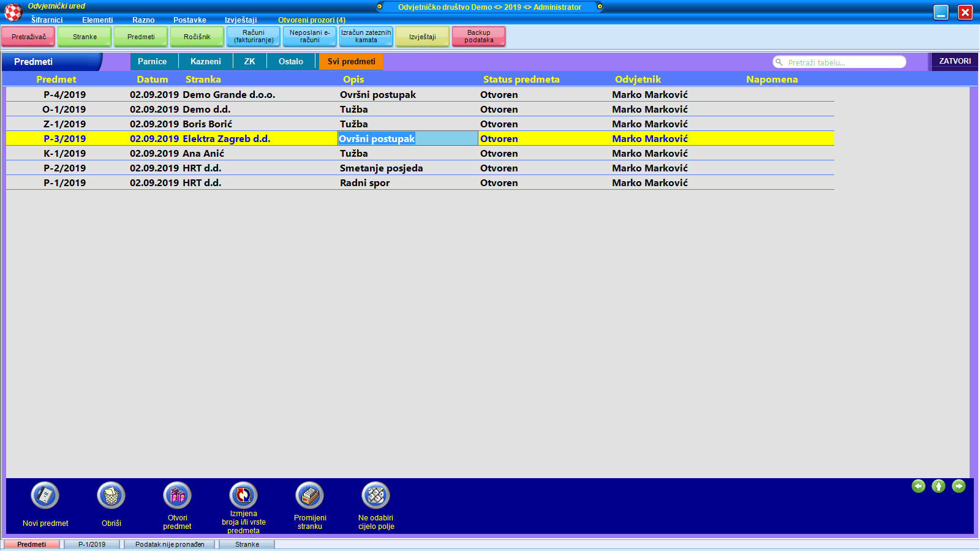Open Računi (fakturiranje) from toolbar
Screen dimensions: 980x551
(x=253, y=37)
